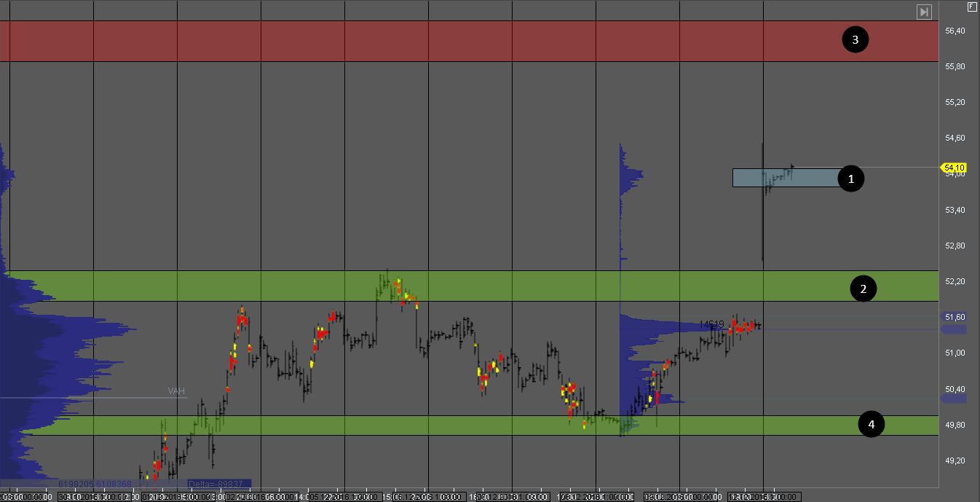This screenshot has height=502, width=980.
Task: Click the black circle marker numbered 3
Action: point(855,40)
